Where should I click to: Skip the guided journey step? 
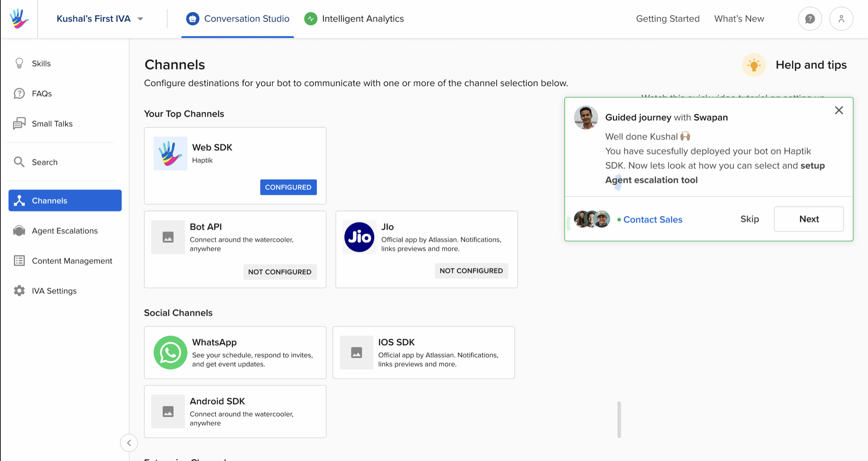[750, 219]
